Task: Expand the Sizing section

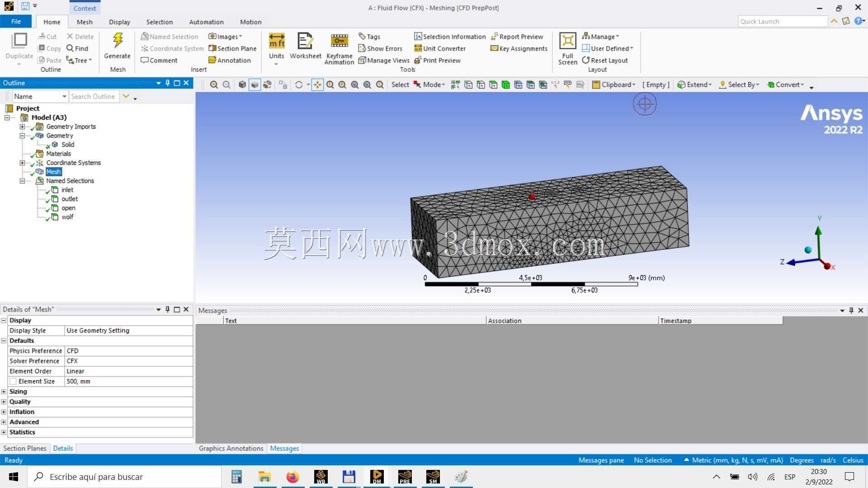Action: point(4,391)
